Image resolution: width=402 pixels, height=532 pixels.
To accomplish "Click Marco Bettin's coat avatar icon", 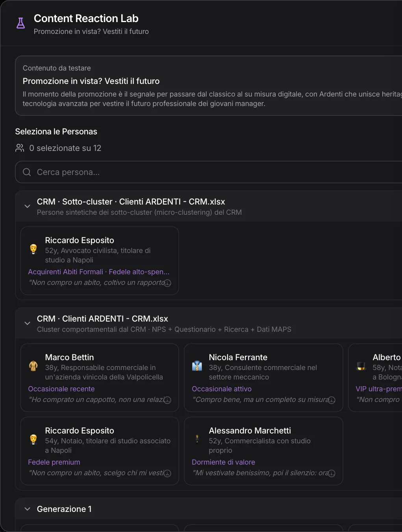I will 33,366.
